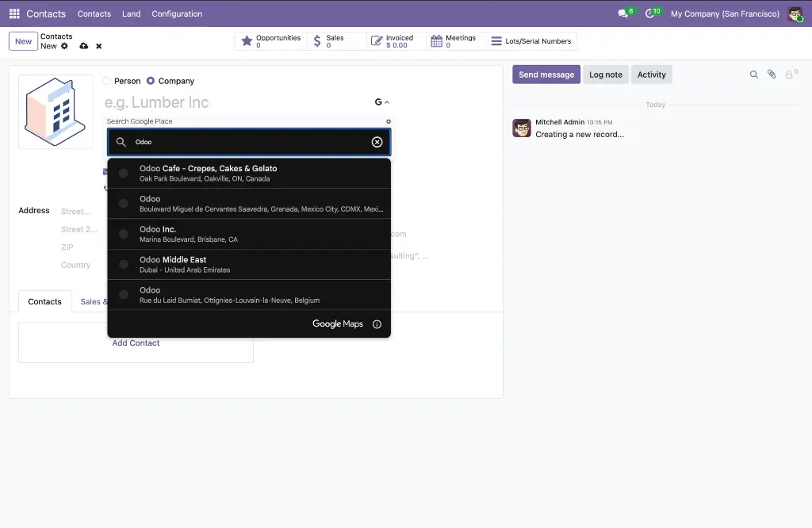Viewport: 812px width, 528px height.
Task: Open the Contacts menu in top bar
Action: point(94,13)
